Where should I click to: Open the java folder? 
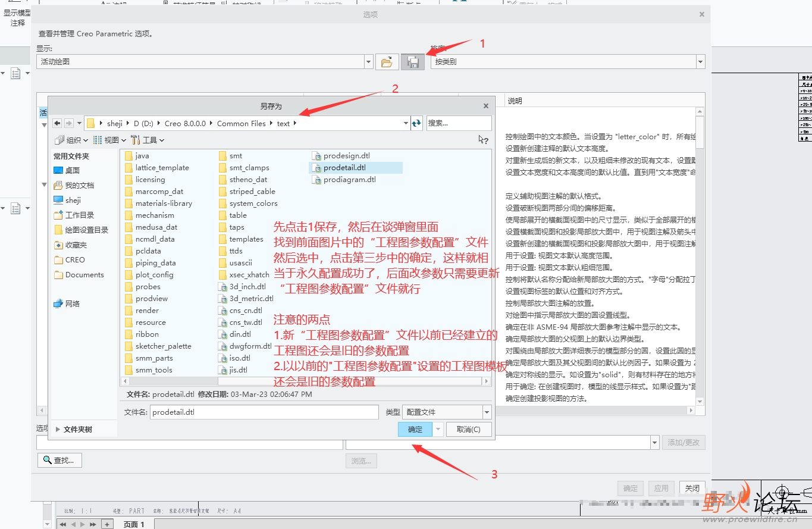(137, 156)
